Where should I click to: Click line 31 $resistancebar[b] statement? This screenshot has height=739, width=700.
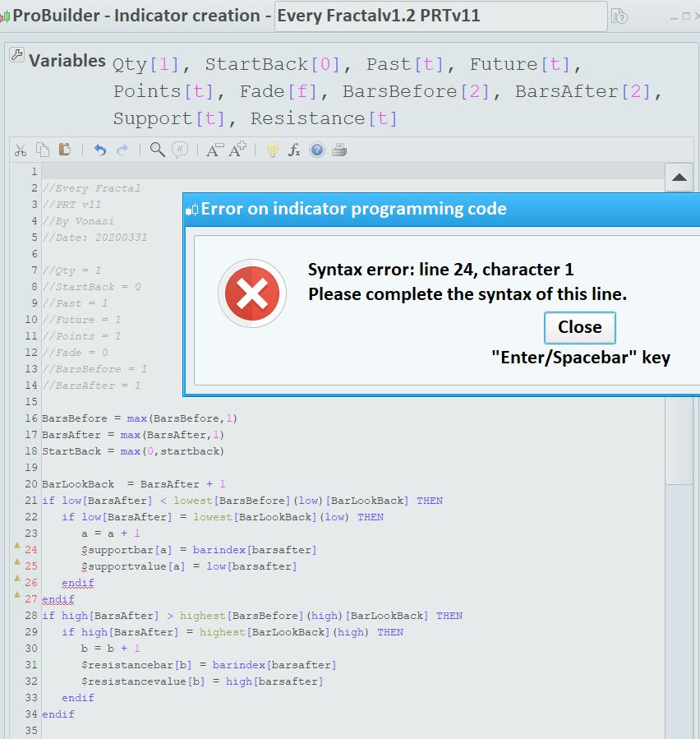209,665
